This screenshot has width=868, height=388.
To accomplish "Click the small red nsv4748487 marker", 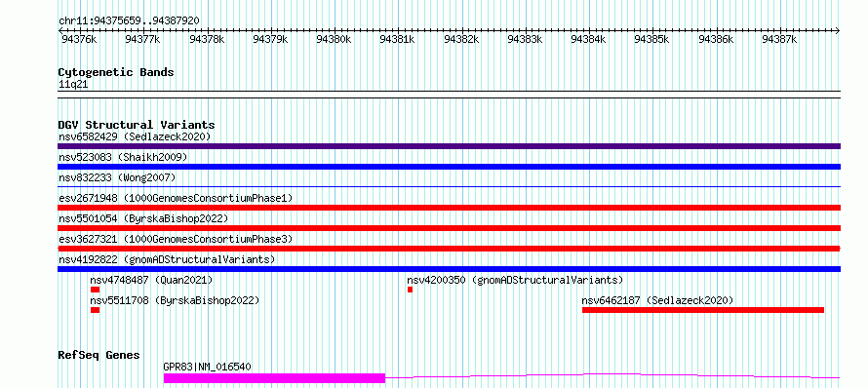I will coord(96,290).
